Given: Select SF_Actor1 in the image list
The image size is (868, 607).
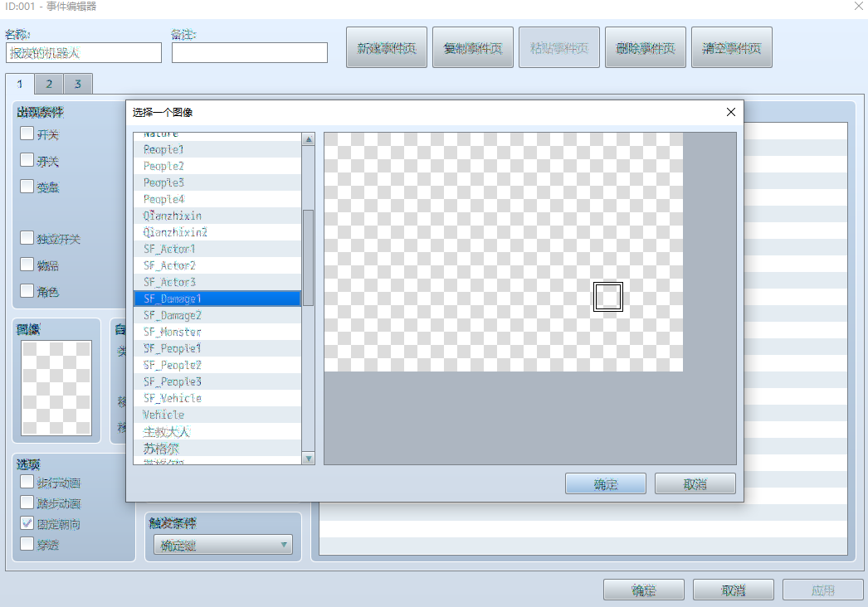Looking at the screenshot, I should pos(217,249).
